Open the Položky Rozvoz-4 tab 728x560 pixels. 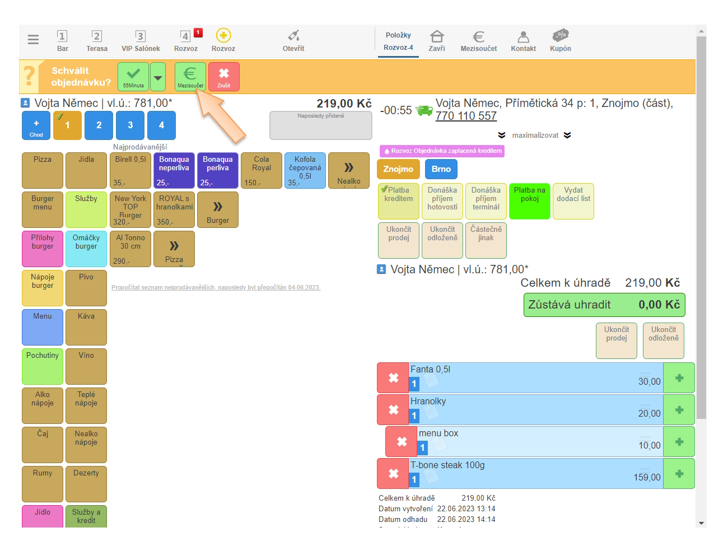tap(398, 41)
